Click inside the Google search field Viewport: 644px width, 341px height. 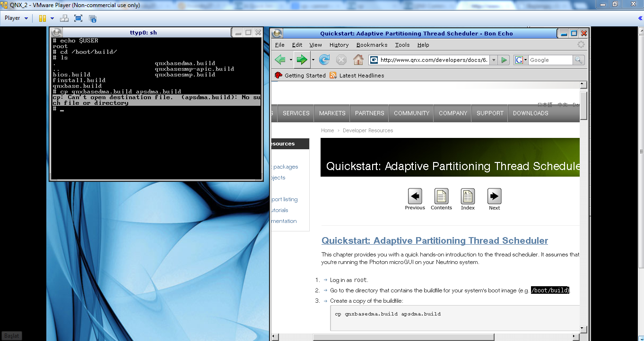(x=549, y=60)
